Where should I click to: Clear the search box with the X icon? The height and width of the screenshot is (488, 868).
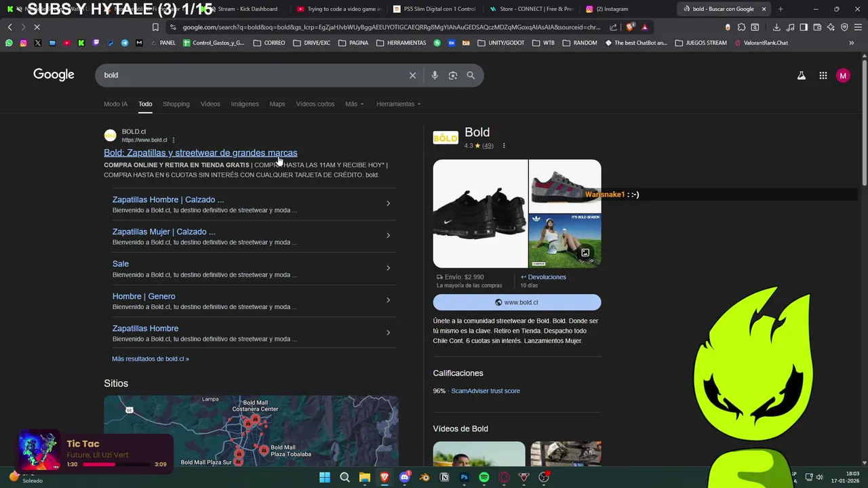coord(412,75)
